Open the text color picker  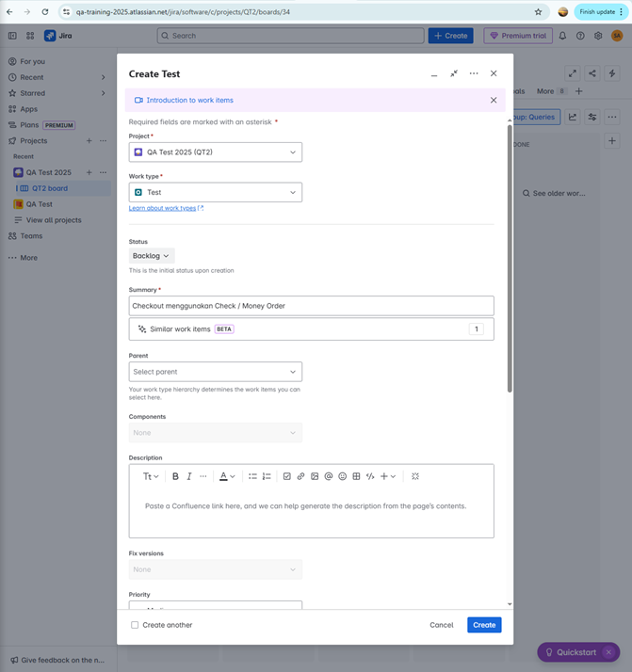click(226, 476)
